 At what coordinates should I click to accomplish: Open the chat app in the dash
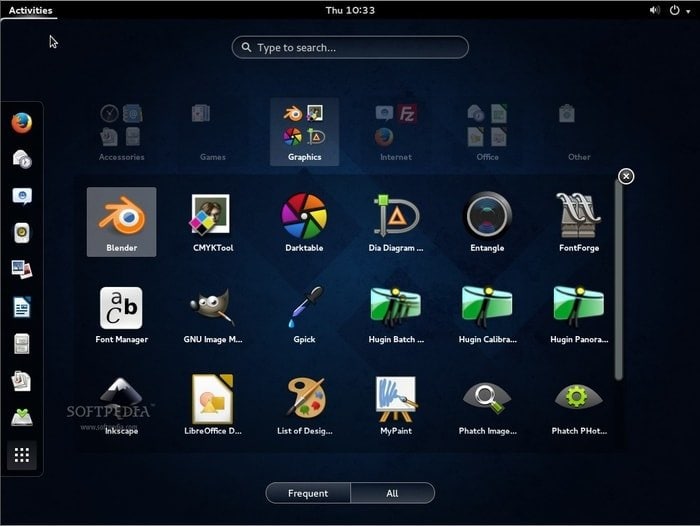coord(22,196)
